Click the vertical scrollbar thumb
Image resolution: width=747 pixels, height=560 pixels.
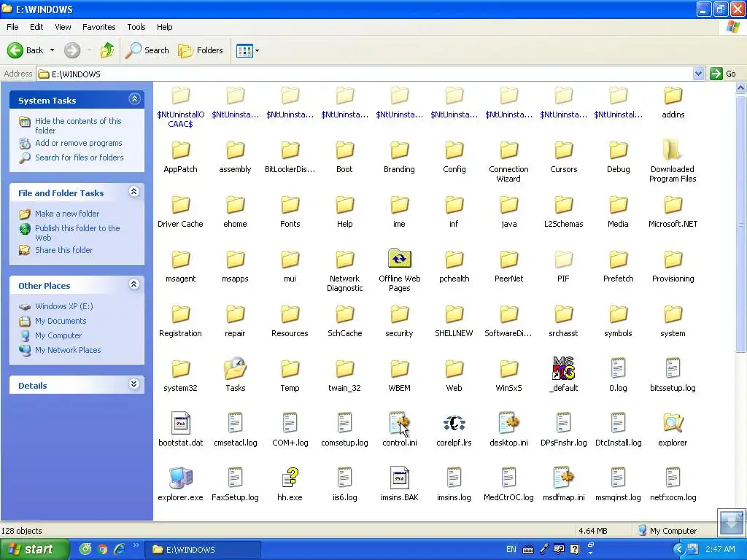(741, 224)
